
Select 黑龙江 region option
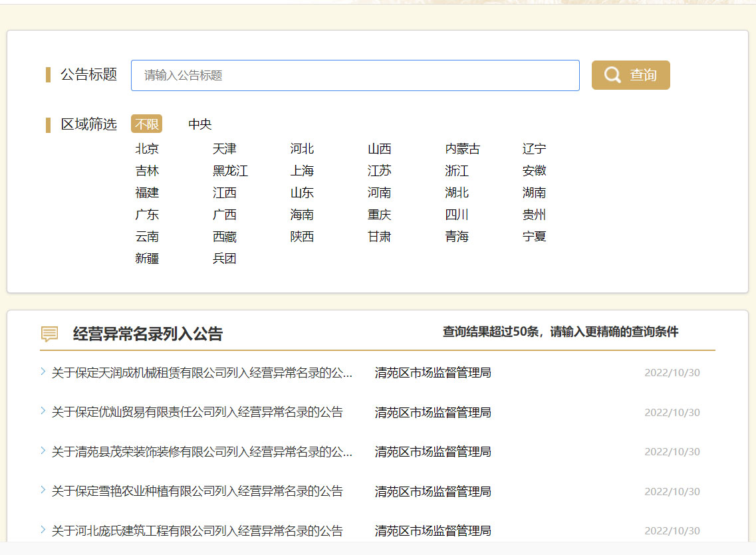(x=231, y=171)
